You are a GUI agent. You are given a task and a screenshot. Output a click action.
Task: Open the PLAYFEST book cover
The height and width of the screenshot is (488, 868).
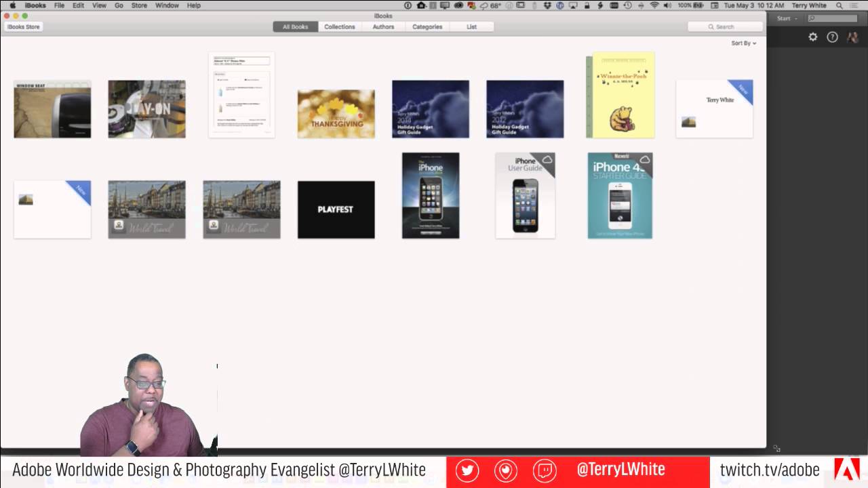coord(336,209)
